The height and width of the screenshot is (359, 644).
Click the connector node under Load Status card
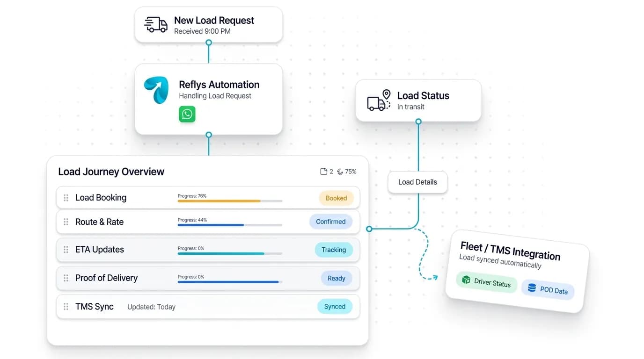(x=418, y=122)
